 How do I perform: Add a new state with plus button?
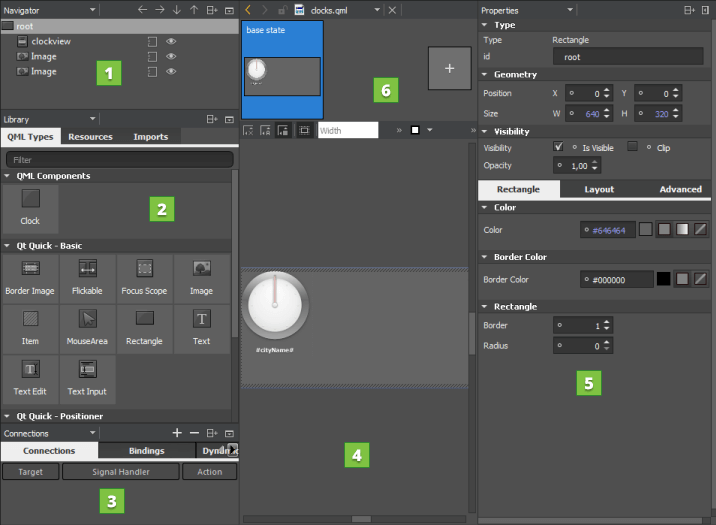(x=449, y=68)
